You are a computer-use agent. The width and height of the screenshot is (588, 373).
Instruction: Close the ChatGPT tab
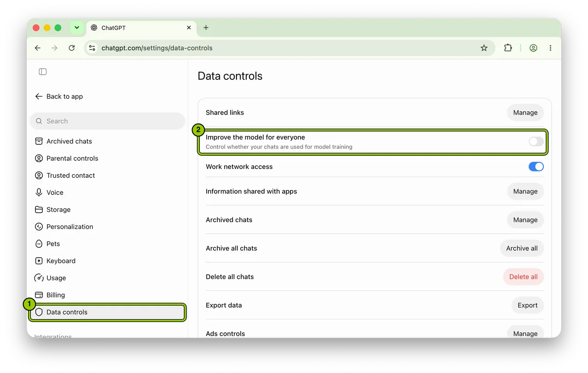pos(189,28)
